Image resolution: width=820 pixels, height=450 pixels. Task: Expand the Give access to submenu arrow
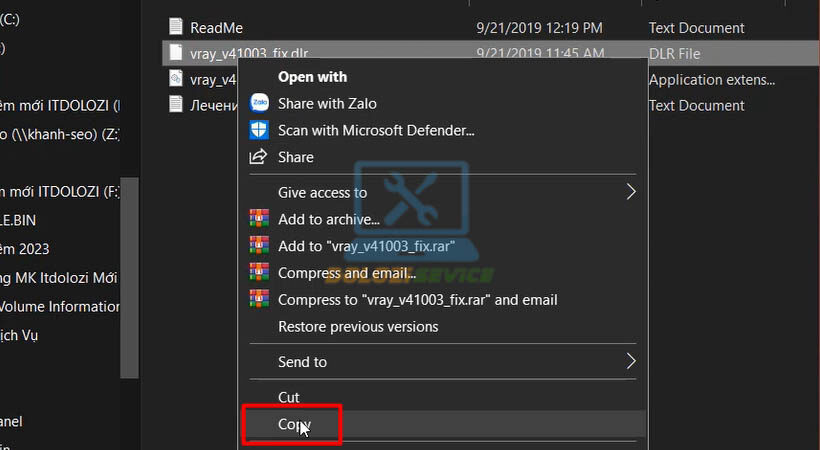(631, 192)
